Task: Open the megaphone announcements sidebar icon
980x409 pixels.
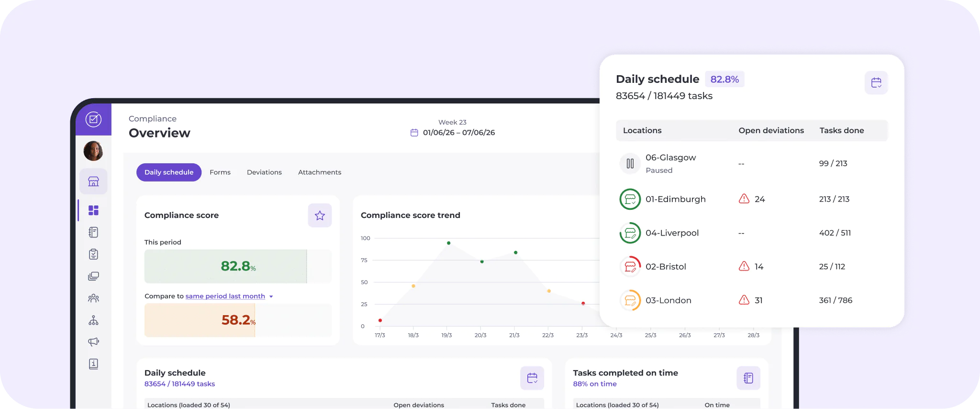Action: point(93,342)
